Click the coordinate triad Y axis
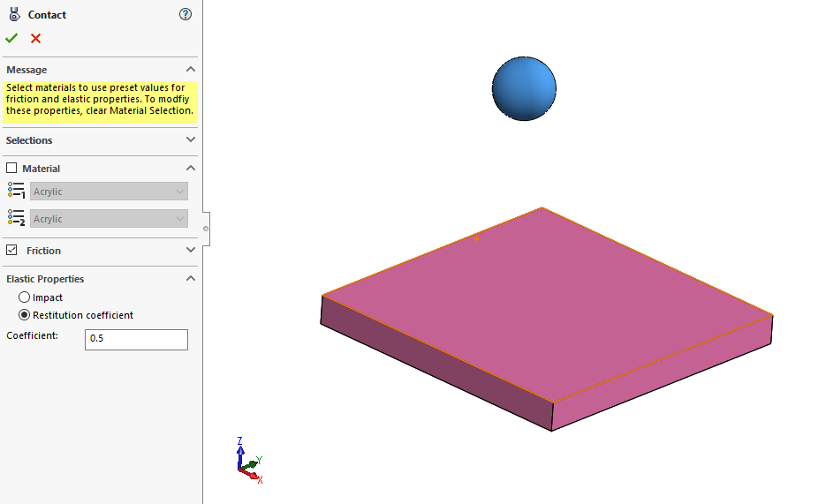 [253, 463]
